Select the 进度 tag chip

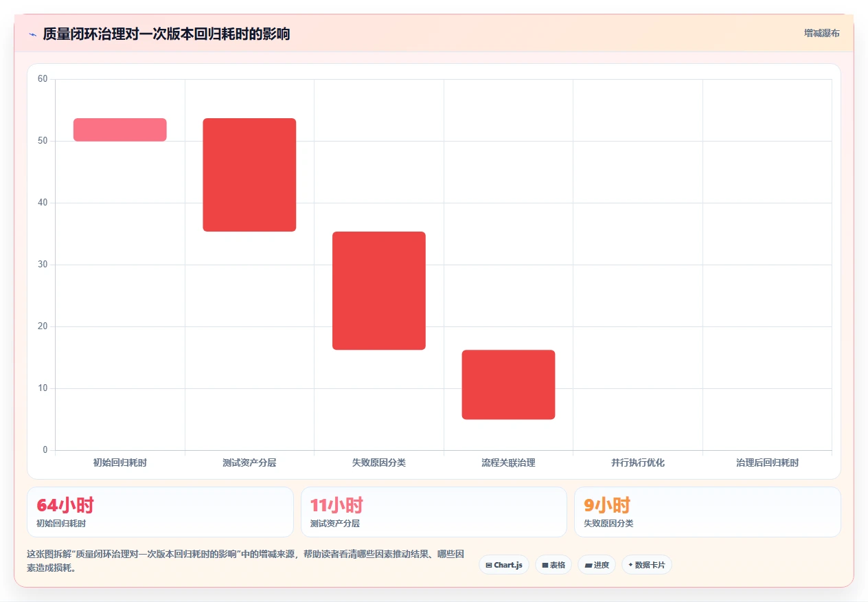coord(597,565)
